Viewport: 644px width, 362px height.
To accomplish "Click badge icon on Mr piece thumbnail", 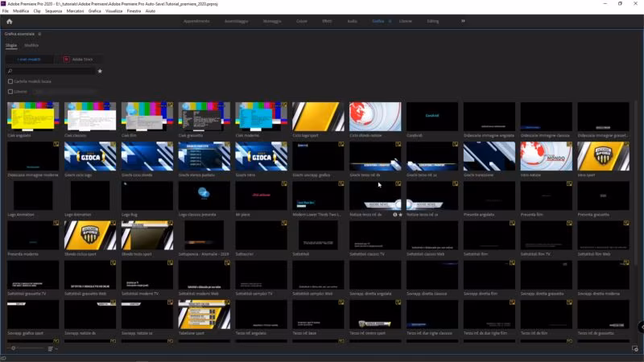I will pos(284,184).
